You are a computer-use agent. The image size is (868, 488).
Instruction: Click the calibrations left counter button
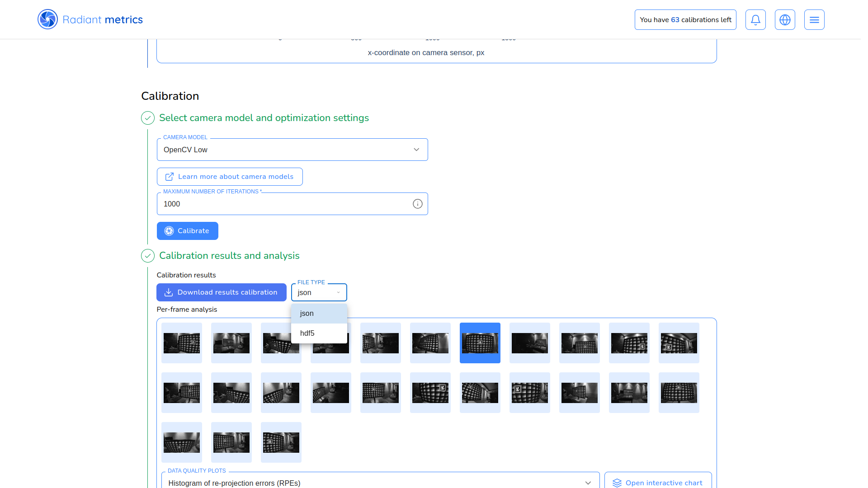(x=685, y=20)
